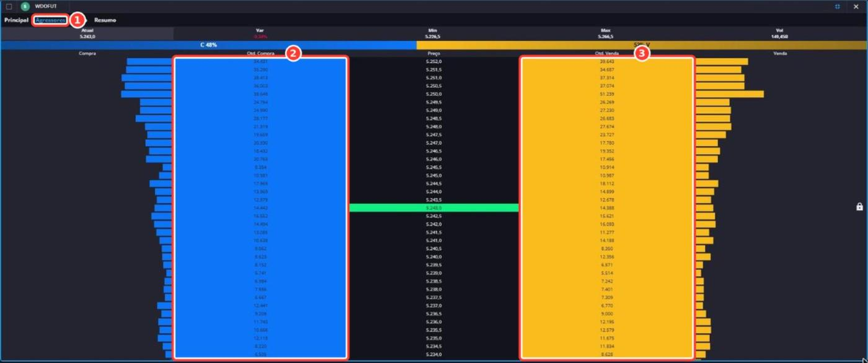
Task: Click the blue buy bar for price 5.250,0
Action: 146,94
